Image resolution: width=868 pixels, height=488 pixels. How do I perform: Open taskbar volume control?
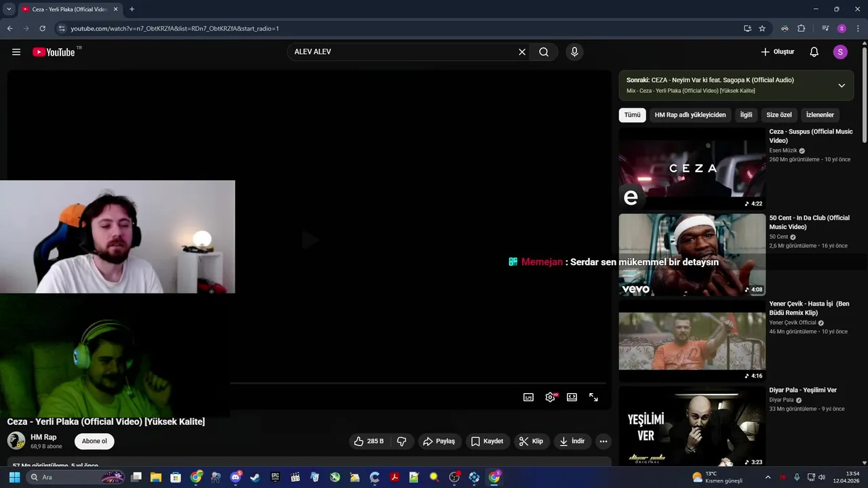tap(821, 477)
